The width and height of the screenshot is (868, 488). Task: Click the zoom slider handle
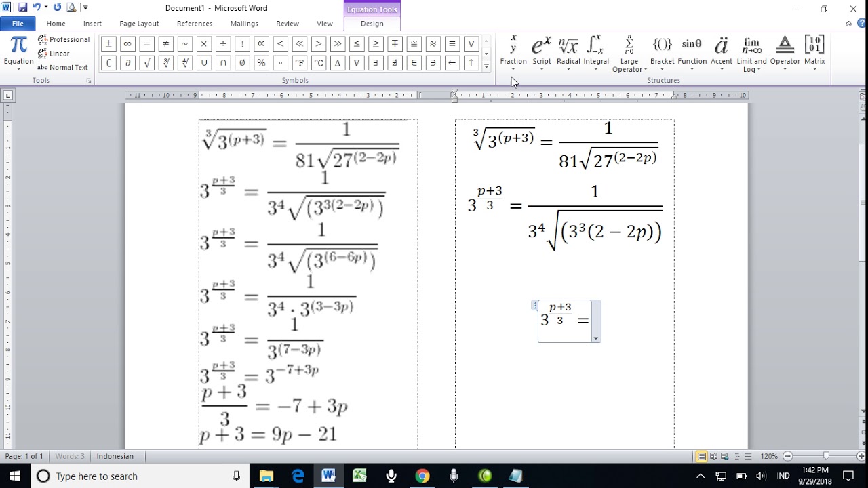826,457
